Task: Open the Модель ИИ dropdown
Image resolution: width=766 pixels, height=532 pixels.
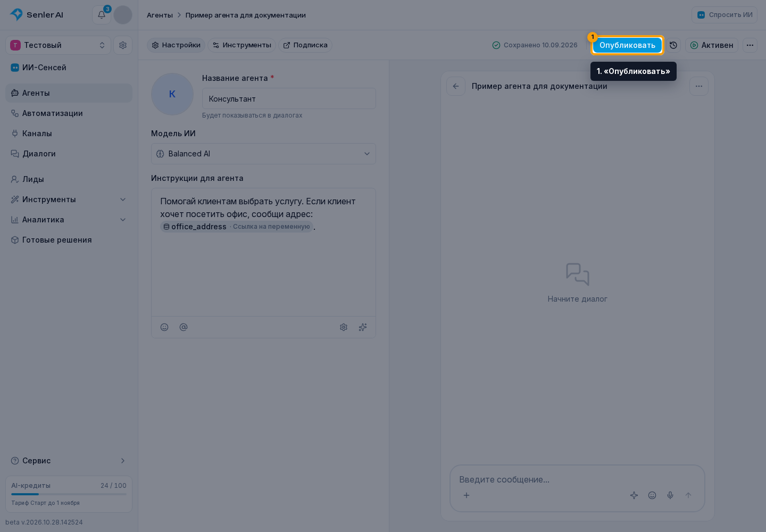Action: pyautogui.click(x=263, y=154)
